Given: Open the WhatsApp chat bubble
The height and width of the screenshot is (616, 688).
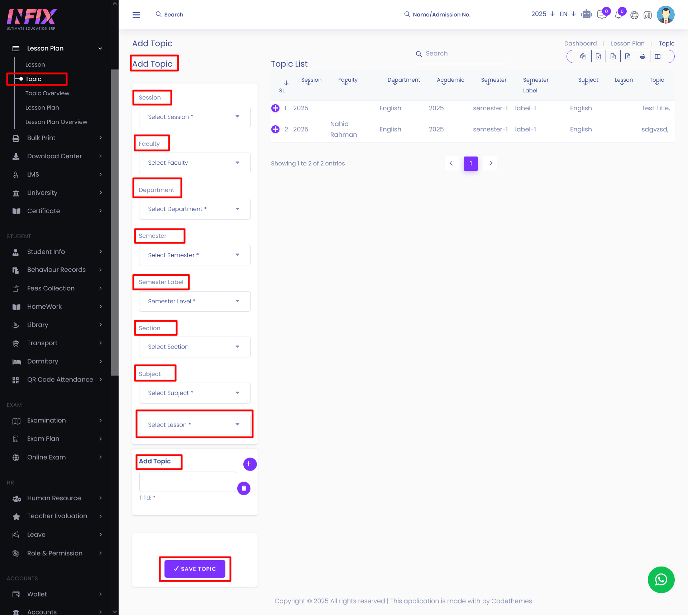Looking at the screenshot, I should coord(661,579).
